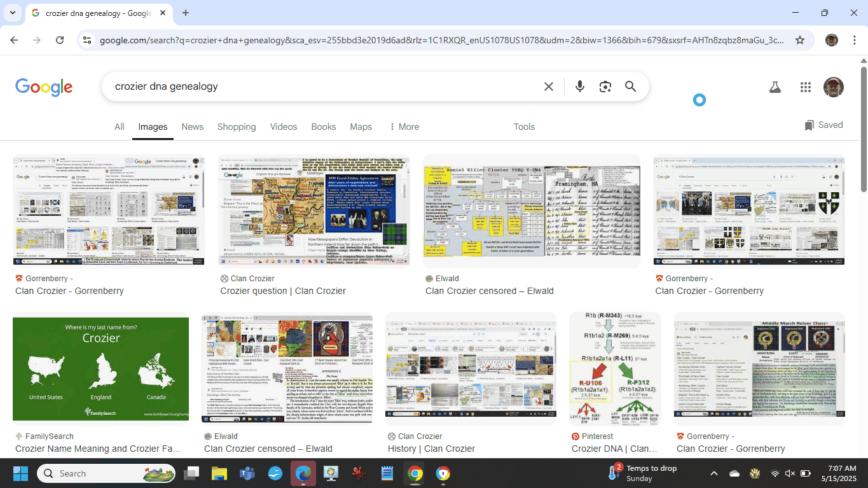The image size is (868, 488).
Task: Switch to the Videos tab
Action: click(x=284, y=127)
